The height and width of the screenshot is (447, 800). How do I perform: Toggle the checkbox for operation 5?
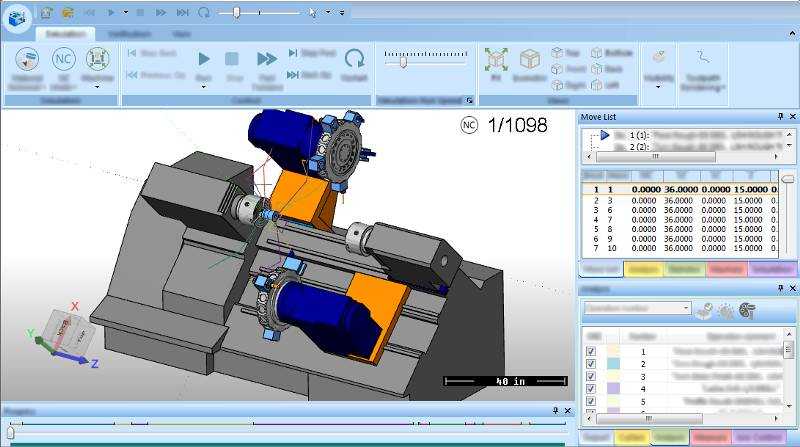591,402
